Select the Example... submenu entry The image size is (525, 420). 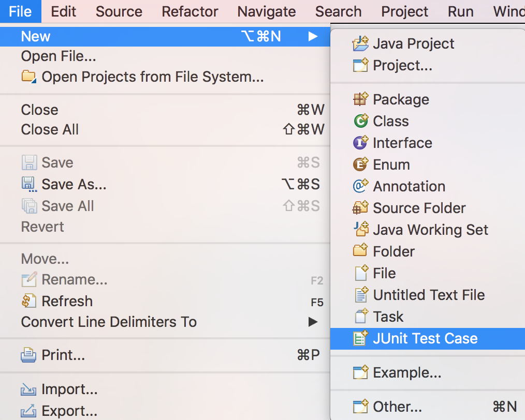(x=403, y=372)
